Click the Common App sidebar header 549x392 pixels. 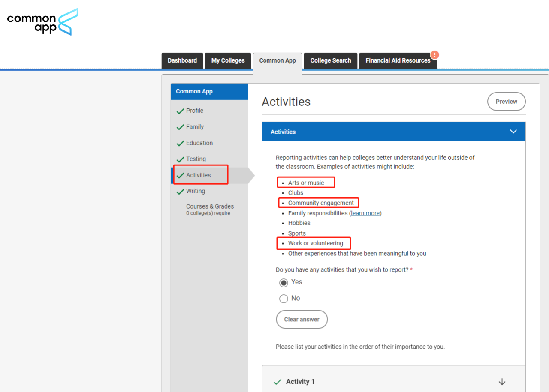pos(209,92)
